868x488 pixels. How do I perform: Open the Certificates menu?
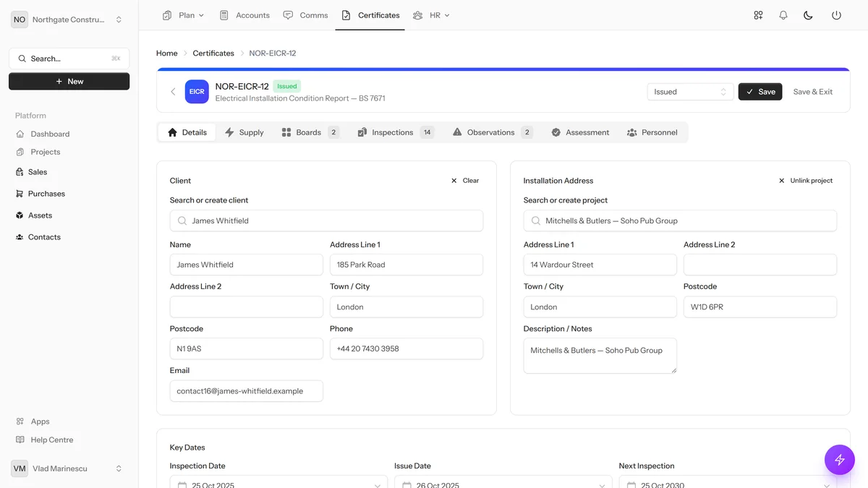370,15
